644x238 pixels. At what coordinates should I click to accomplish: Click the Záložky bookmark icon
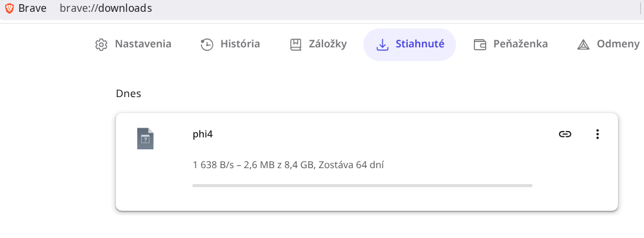click(x=295, y=44)
